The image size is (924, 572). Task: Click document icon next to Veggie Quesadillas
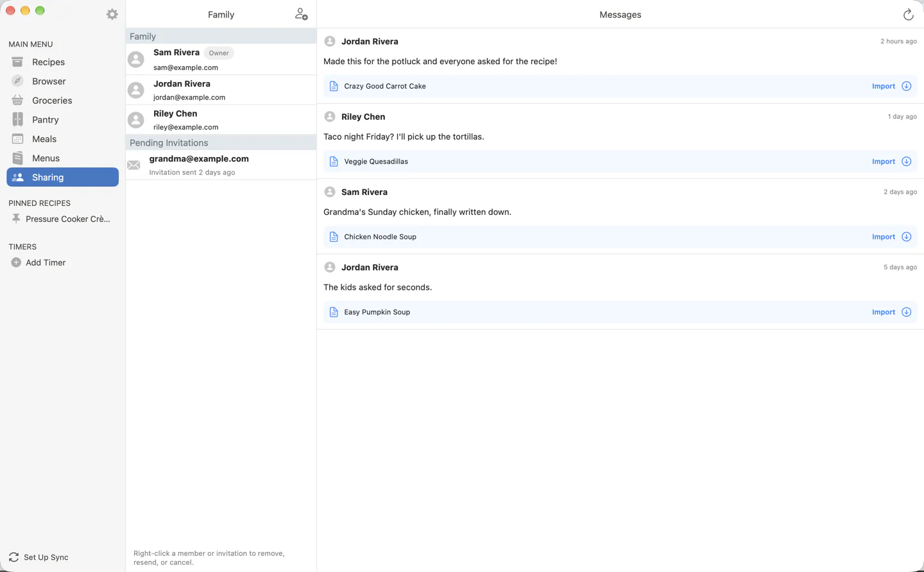334,162
